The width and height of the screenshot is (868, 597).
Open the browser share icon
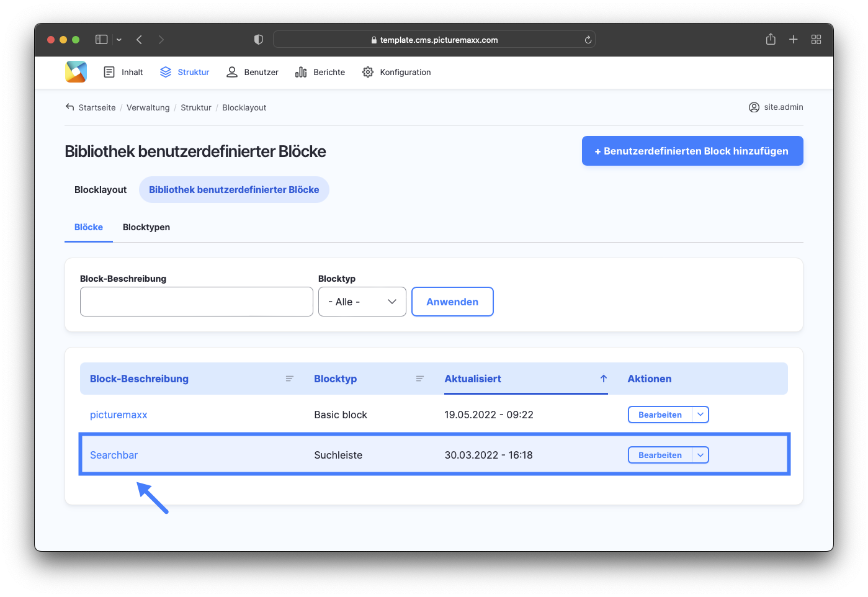(x=771, y=39)
